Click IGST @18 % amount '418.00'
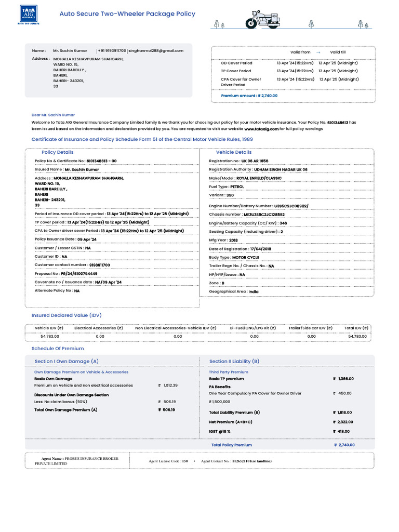This screenshot has height=532, width=399. pos(343,432)
